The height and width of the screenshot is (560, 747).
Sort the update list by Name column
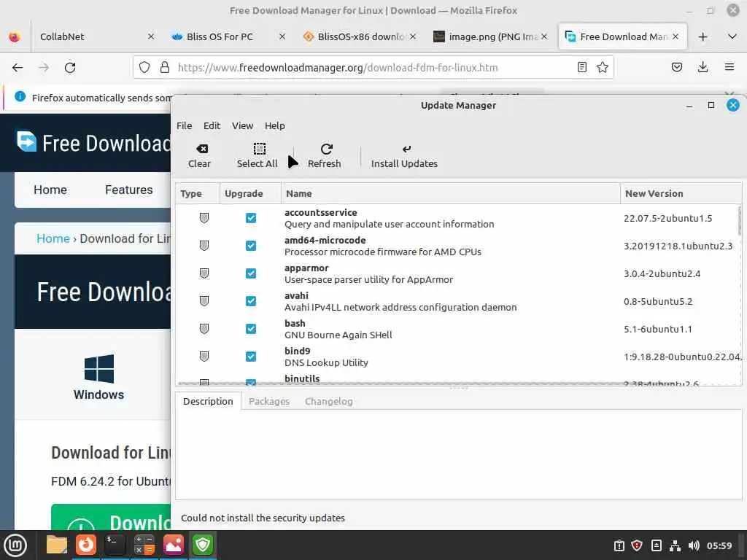coord(451,193)
